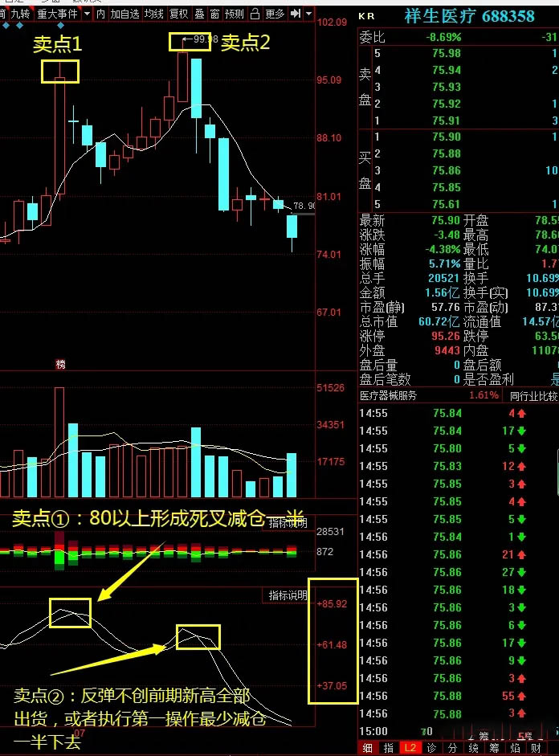Switch to the 细 detail tab
The image size is (559, 756).
[x=366, y=747]
